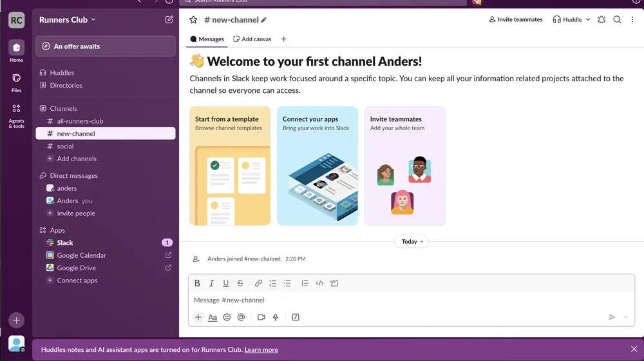Open the channel more options menu
The height and width of the screenshot is (361, 644).
click(x=632, y=19)
